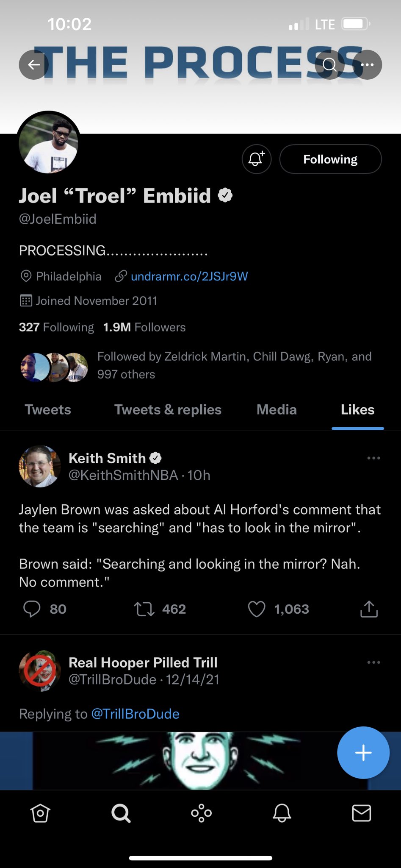Open the Explore search in bottom navigation

tap(120, 813)
